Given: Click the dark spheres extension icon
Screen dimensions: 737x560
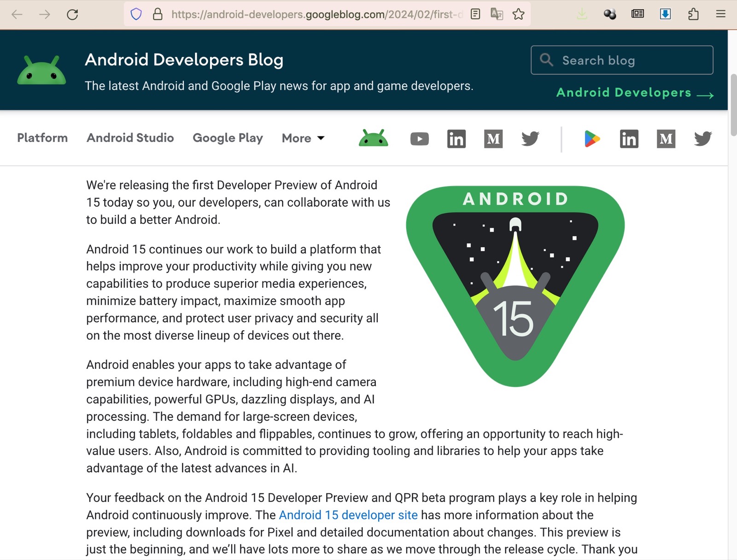Looking at the screenshot, I should (610, 14).
